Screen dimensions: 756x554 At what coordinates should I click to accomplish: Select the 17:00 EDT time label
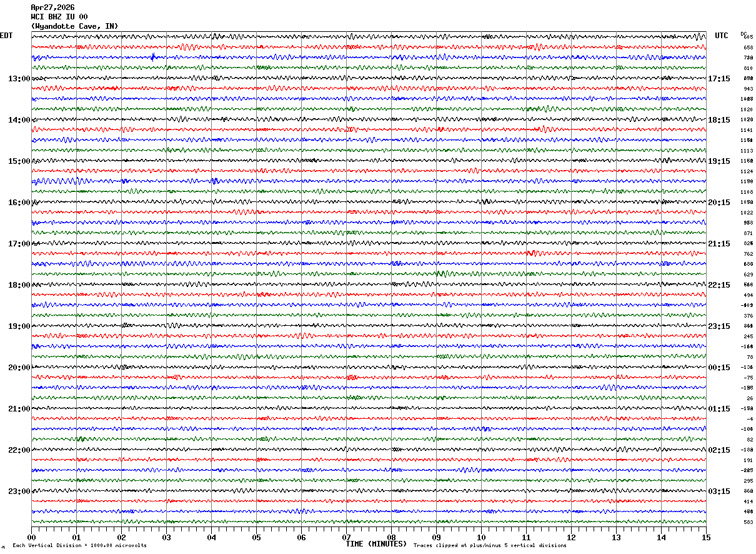(x=19, y=244)
